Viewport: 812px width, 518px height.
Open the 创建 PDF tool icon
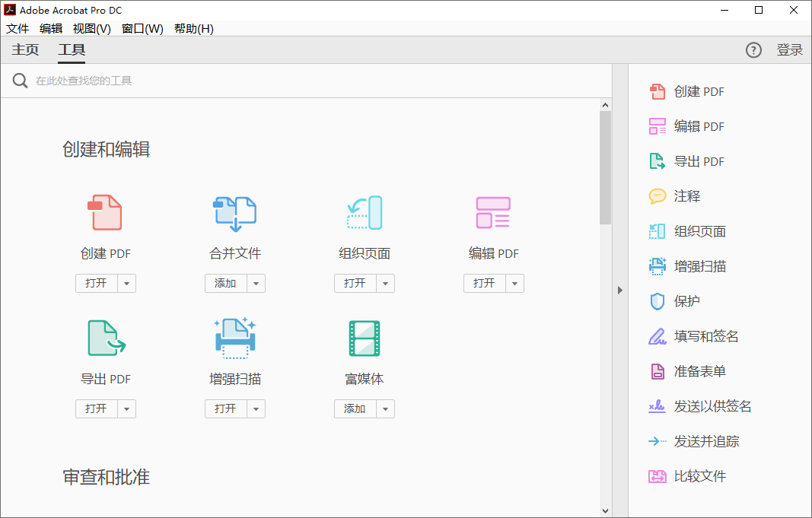pyautogui.click(x=105, y=213)
